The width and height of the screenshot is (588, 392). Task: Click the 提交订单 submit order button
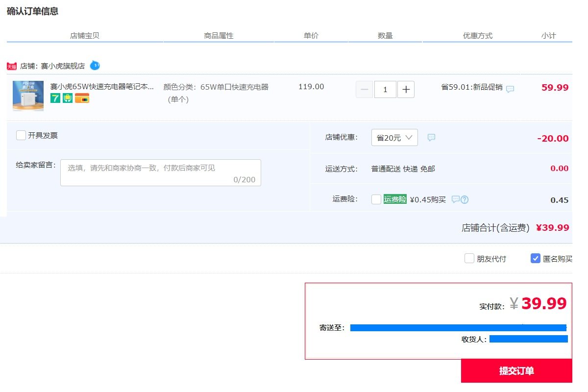(516, 371)
